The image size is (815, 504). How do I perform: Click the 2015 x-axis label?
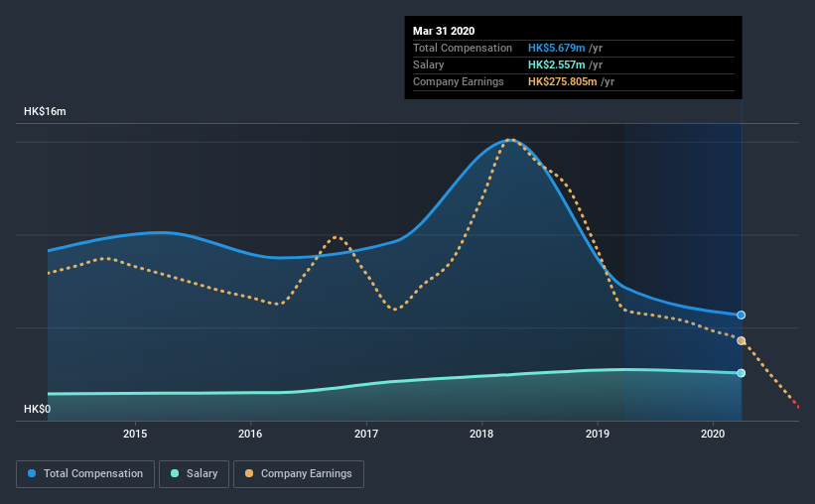pyautogui.click(x=135, y=434)
